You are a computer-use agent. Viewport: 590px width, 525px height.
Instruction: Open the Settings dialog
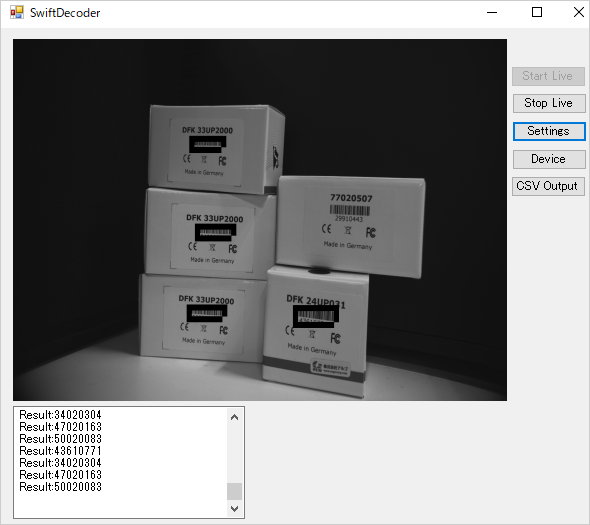[x=549, y=131]
